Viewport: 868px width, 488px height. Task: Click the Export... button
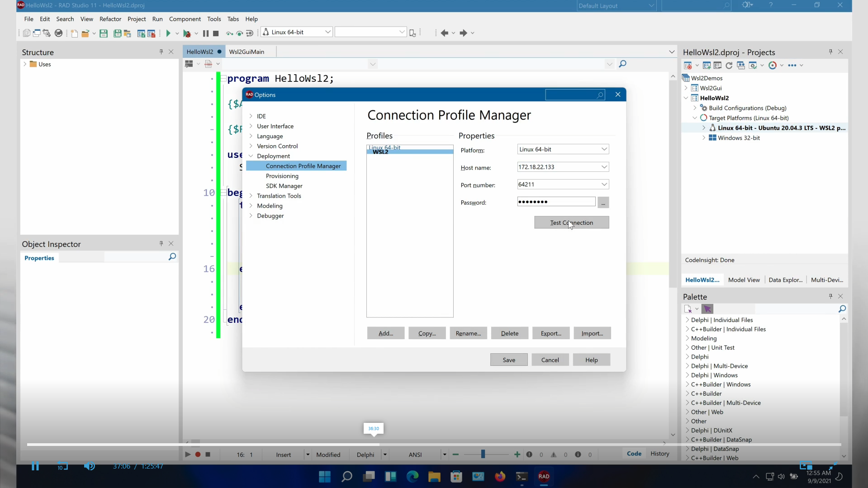coord(551,333)
